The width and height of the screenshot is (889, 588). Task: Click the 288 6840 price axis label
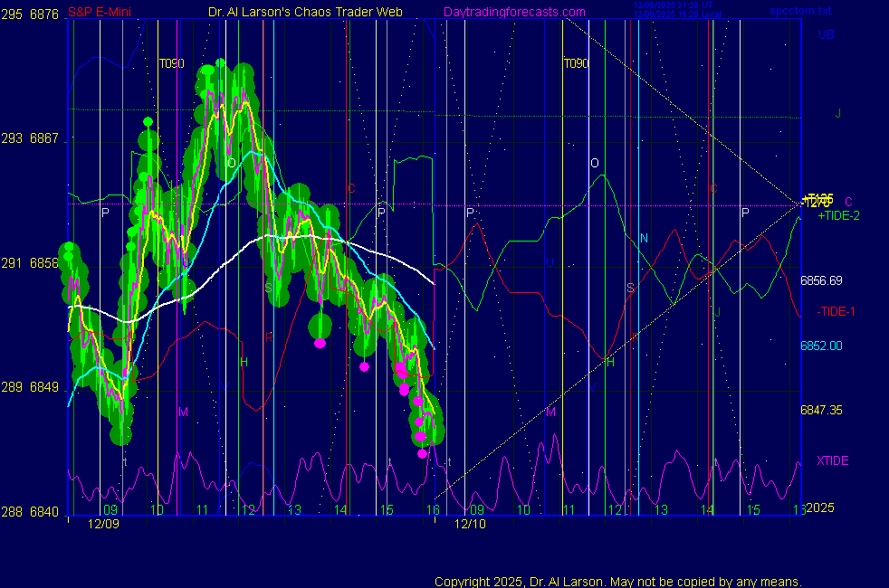click(x=30, y=511)
